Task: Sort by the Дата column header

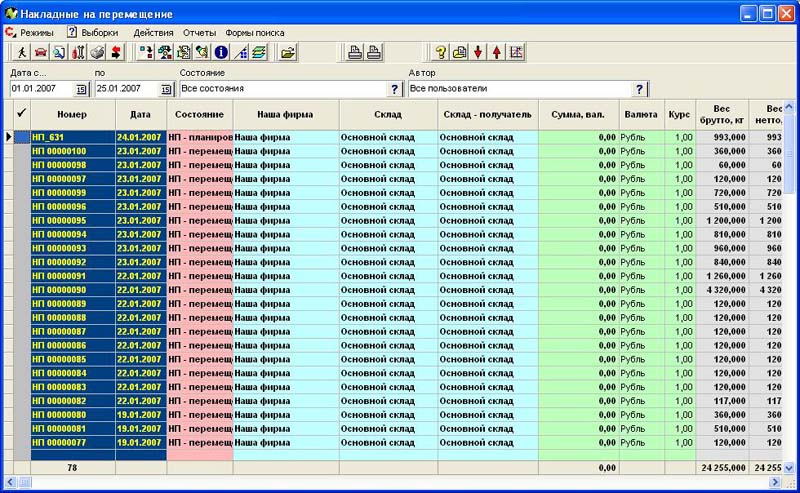Action: point(140,114)
